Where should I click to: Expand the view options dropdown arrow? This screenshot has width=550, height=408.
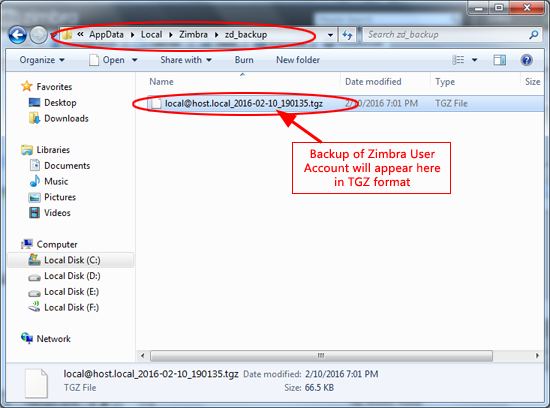tap(474, 60)
